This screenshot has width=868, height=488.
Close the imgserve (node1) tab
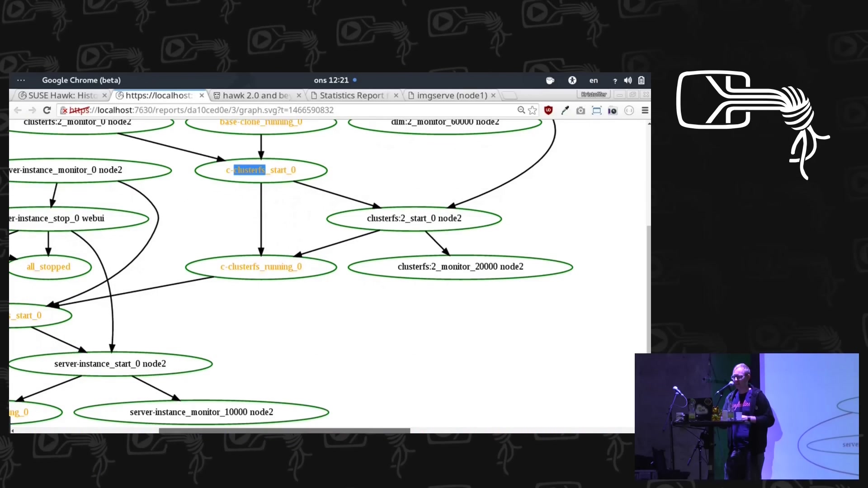point(493,95)
